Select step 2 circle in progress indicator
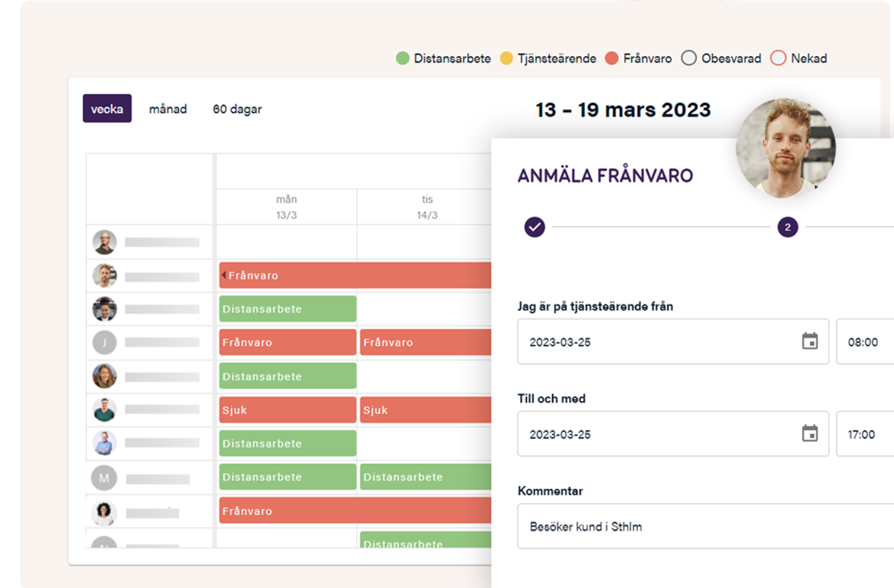The width and height of the screenshot is (894, 588). 788,227
